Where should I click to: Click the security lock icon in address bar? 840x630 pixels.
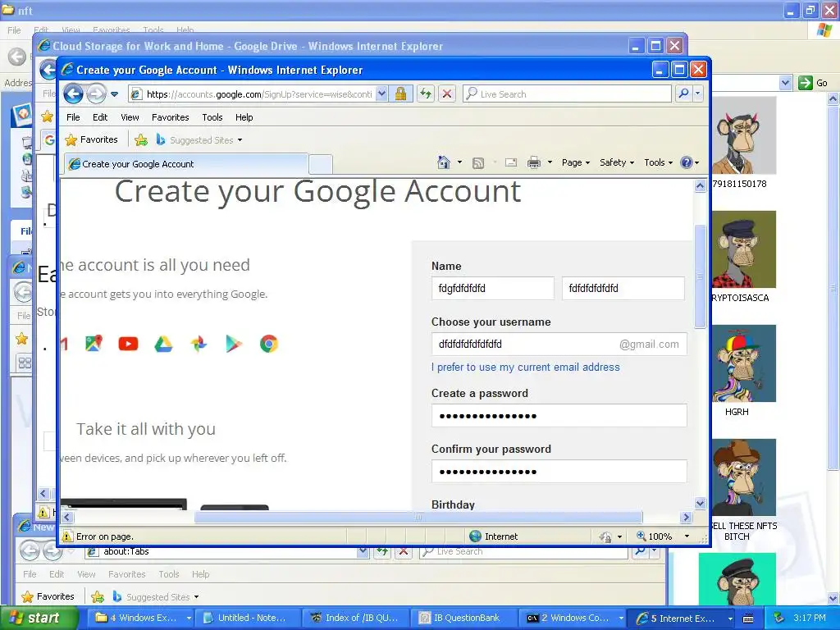[x=400, y=94]
